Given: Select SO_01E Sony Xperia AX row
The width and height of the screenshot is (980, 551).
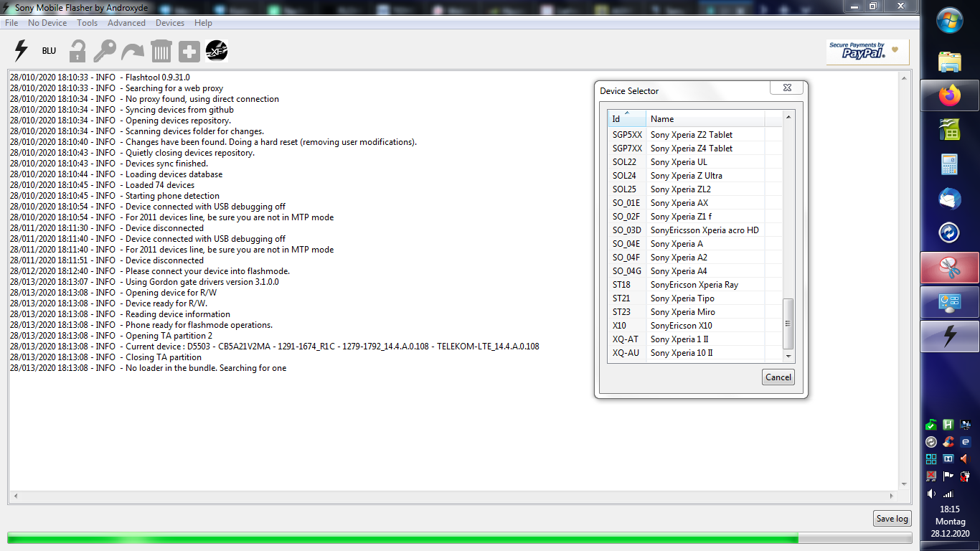Looking at the screenshot, I should pyautogui.click(x=695, y=202).
